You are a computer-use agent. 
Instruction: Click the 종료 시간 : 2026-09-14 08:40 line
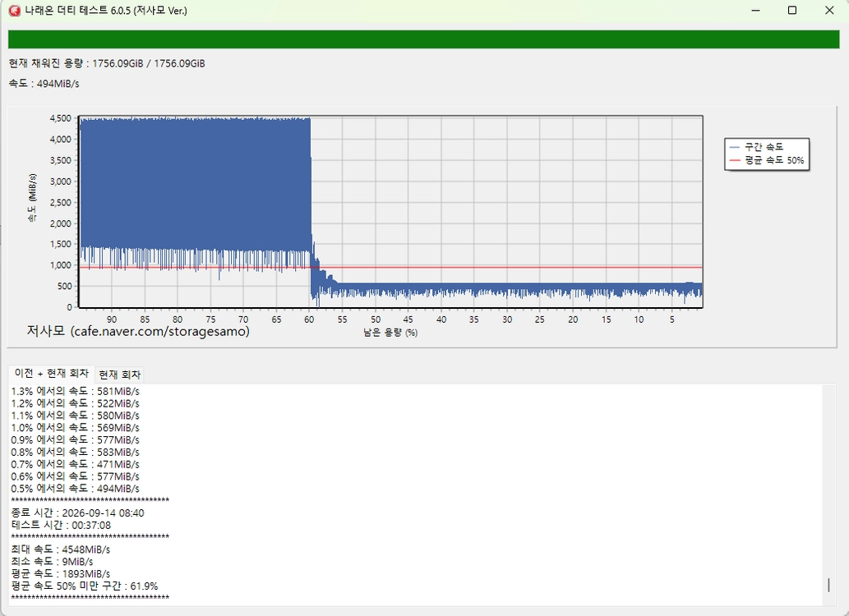coord(77,513)
